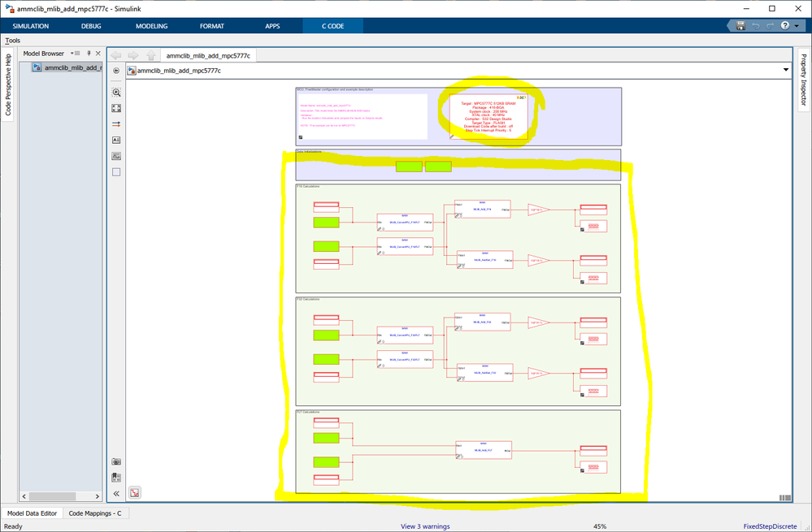Image resolution: width=812 pixels, height=532 pixels.
Task: Select ammclib_mlib_add model in Model Browser tree
Action: click(67, 67)
